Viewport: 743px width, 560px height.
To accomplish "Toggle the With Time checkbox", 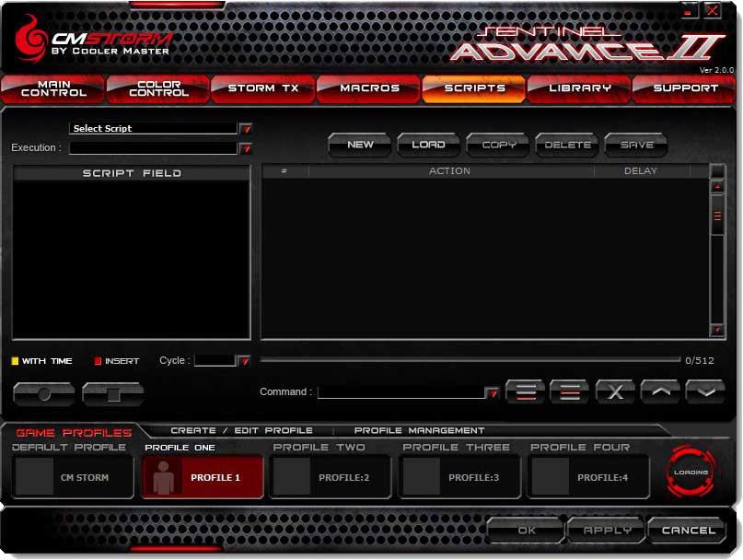I will pyautogui.click(x=15, y=361).
